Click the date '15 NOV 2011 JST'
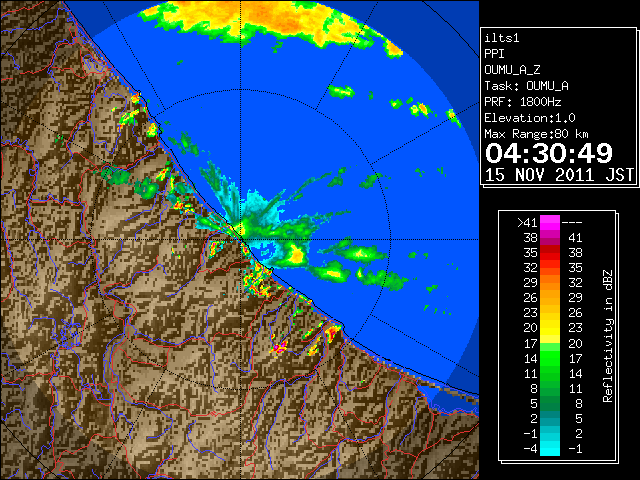 point(559,175)
